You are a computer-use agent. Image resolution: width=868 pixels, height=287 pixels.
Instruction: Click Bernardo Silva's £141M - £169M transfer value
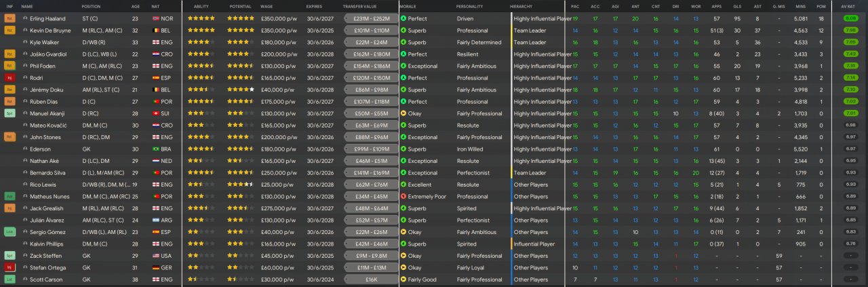tap(372, 173)
